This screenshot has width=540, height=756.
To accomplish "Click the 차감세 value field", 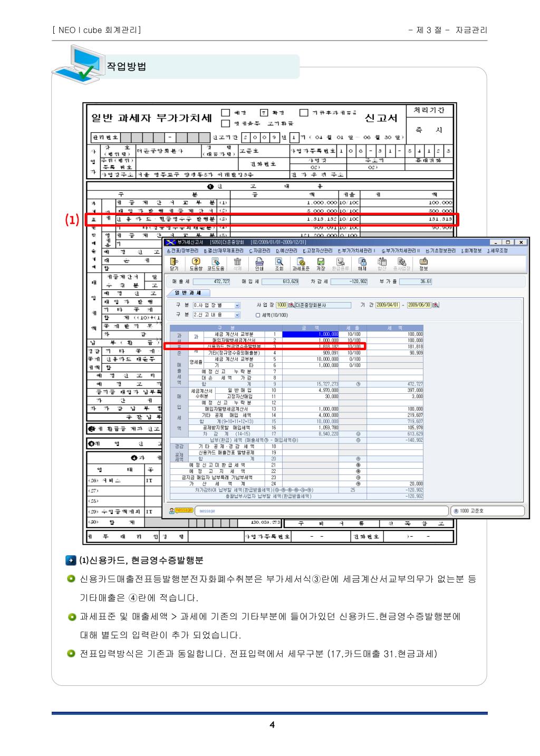I will 350,282.
